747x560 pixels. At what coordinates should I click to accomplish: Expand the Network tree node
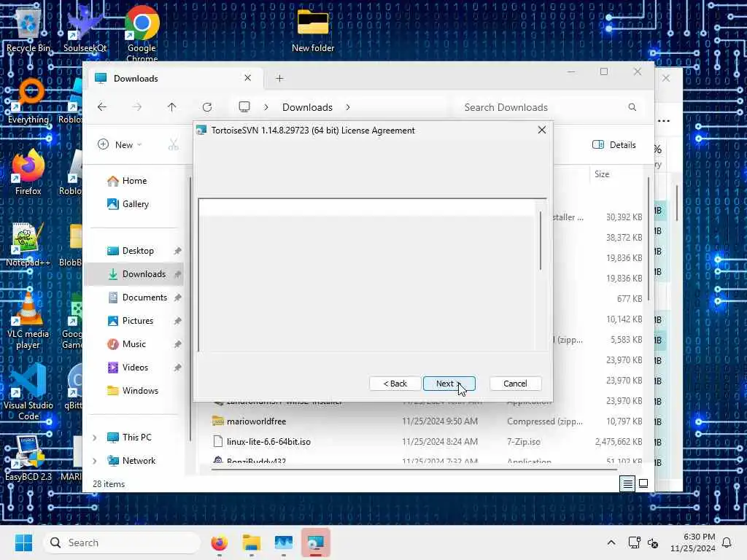(x=94, y=461)
